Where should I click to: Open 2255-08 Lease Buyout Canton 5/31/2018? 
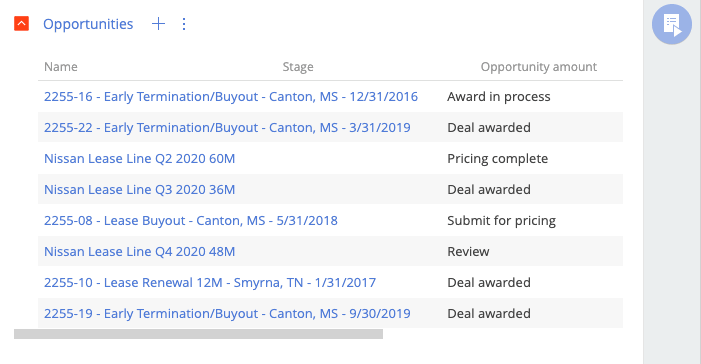(x=191, y=220)
